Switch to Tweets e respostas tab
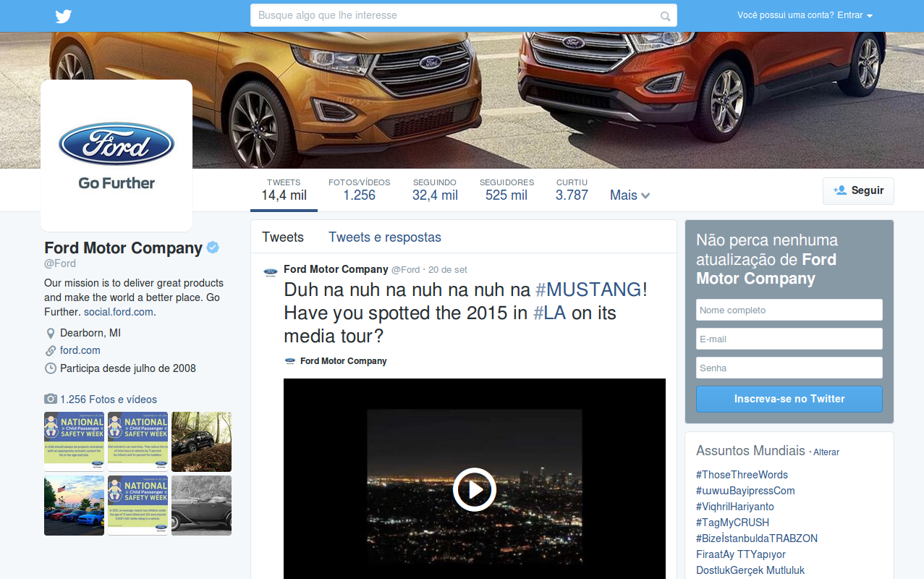This screenshot has height=579, width=924. click(385, 237)
